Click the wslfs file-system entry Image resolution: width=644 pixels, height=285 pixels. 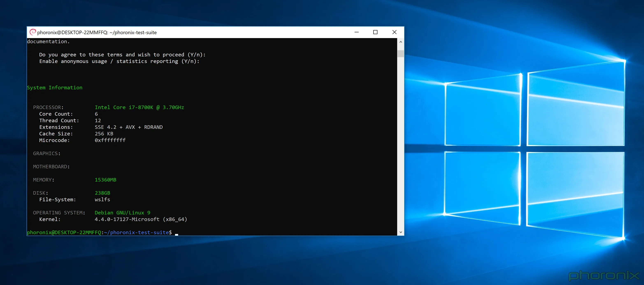[102, 199]
